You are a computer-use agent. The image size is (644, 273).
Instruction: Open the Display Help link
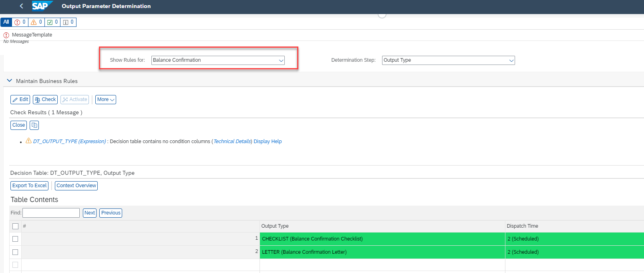pyautogui.click(x=268, y=142)
